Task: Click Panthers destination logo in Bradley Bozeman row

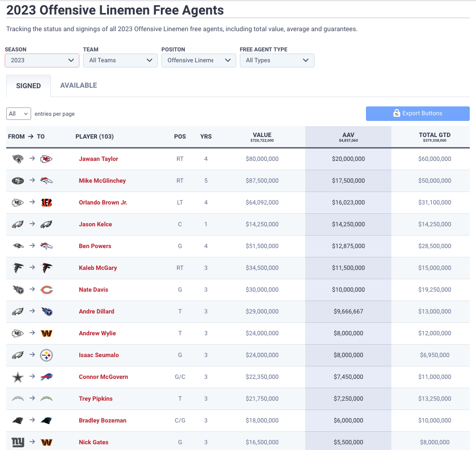Action: point(46,420)
